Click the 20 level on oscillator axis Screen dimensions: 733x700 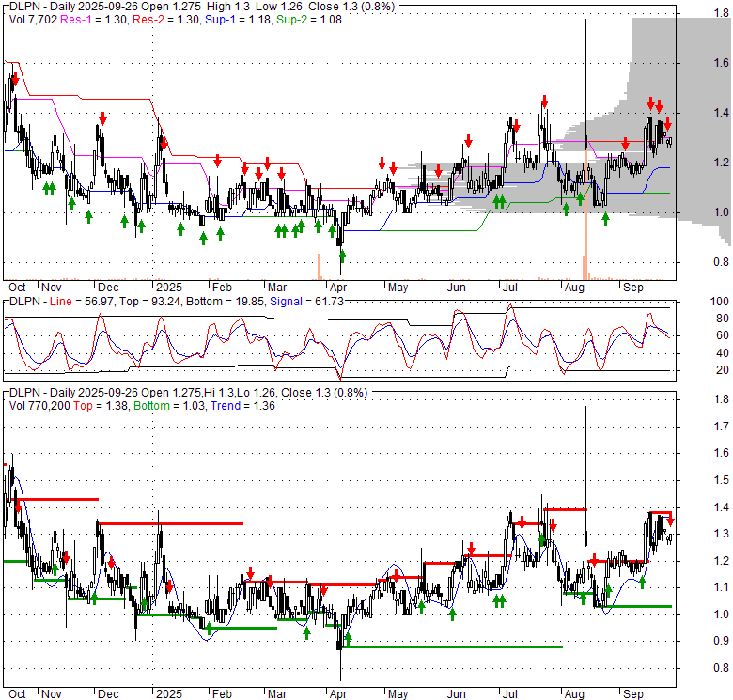[x=723, y=370]
